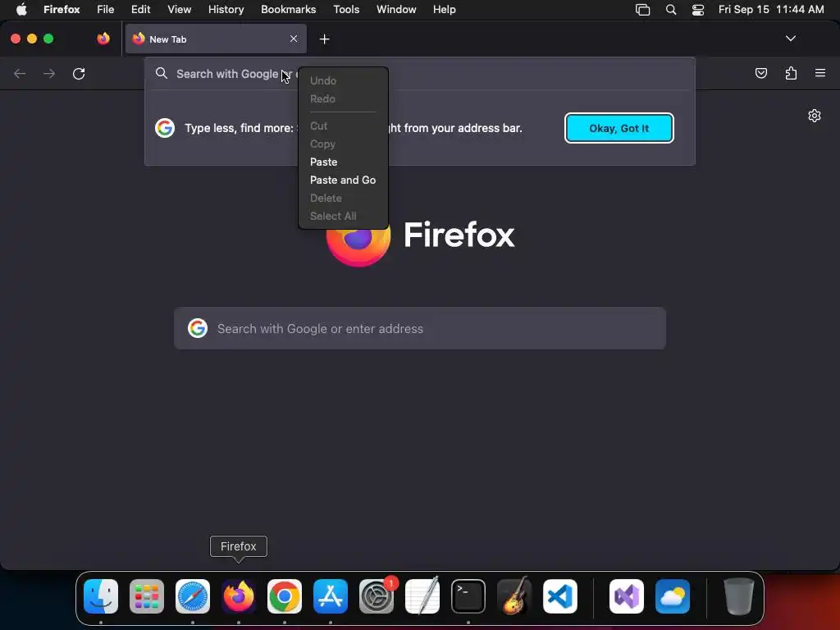Choose Paste and Go from context menu
The width and height of the screenshot is (840, 630).
click(x=343, y=180)
